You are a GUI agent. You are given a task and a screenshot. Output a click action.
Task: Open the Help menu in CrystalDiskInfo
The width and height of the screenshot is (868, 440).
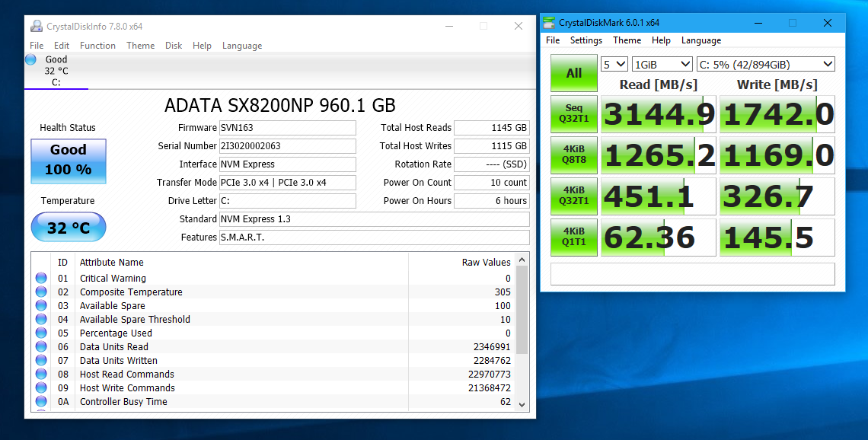click(x=202, y=46)
